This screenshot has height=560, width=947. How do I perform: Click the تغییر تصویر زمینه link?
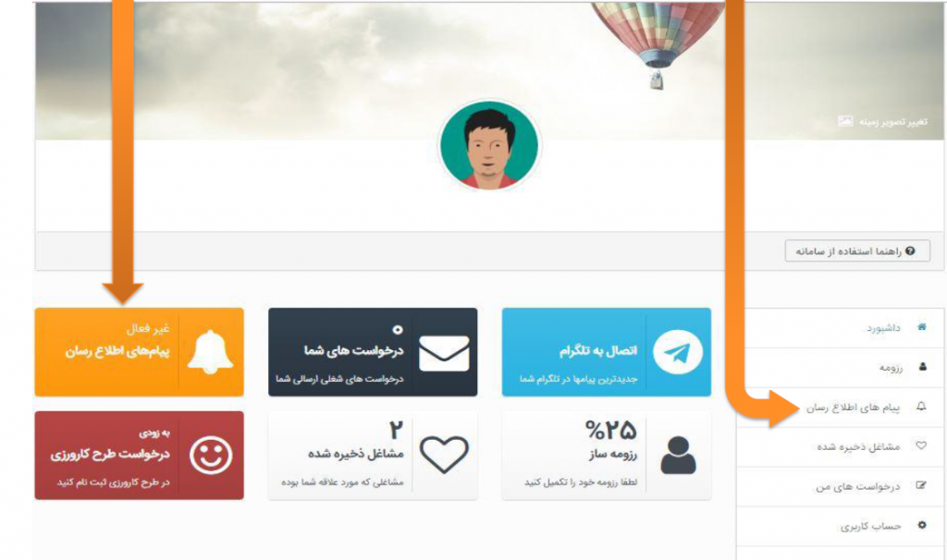point(882,121)
